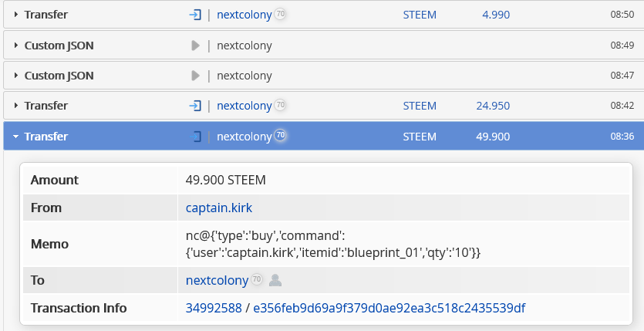The width and height of the screenshot is (644, 331).
Task: Click the transfer icon in the highlighted 08:36 row
Action: [196, 137]
